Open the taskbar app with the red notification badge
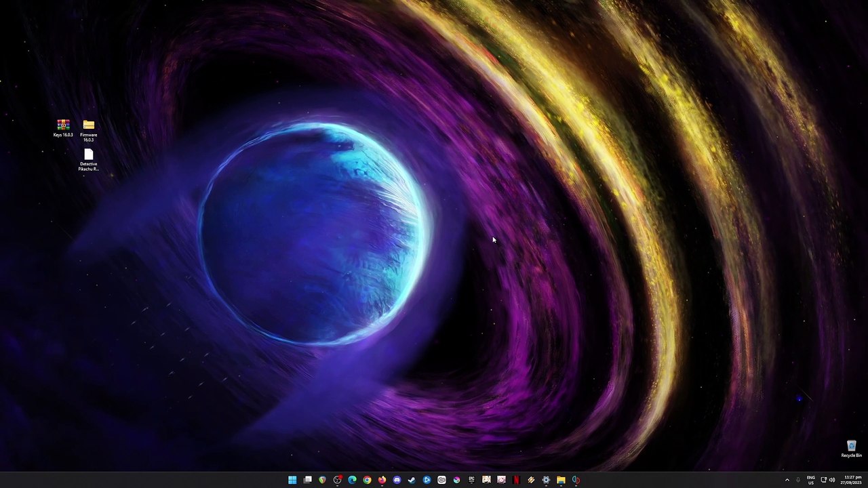Image resolution: width=868 pixels, height=488 pixels. [337, 480]
